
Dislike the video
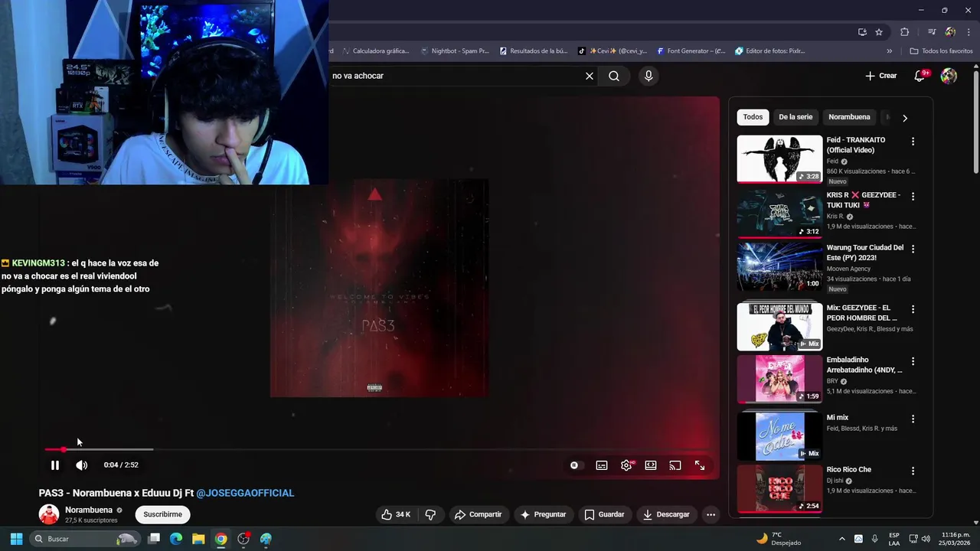[x=430, y=514]
